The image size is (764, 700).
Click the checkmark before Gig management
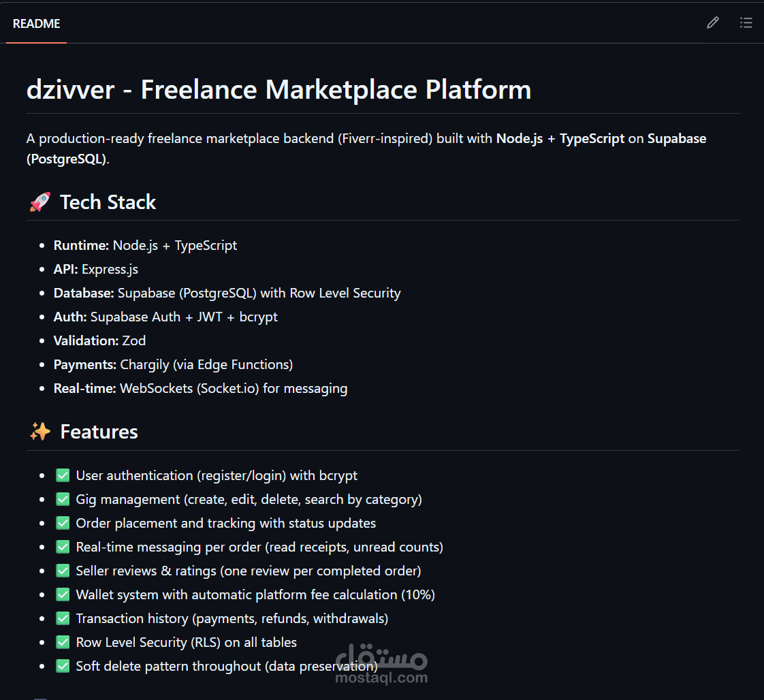[x=63, y=499]
